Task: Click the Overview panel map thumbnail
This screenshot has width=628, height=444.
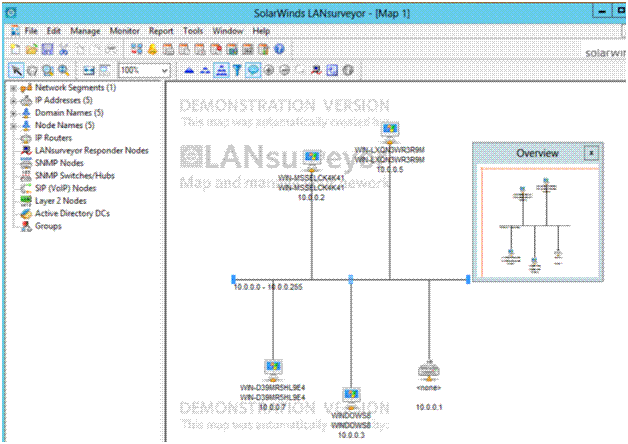Action: pyautogui.click(x=539, y=222)
